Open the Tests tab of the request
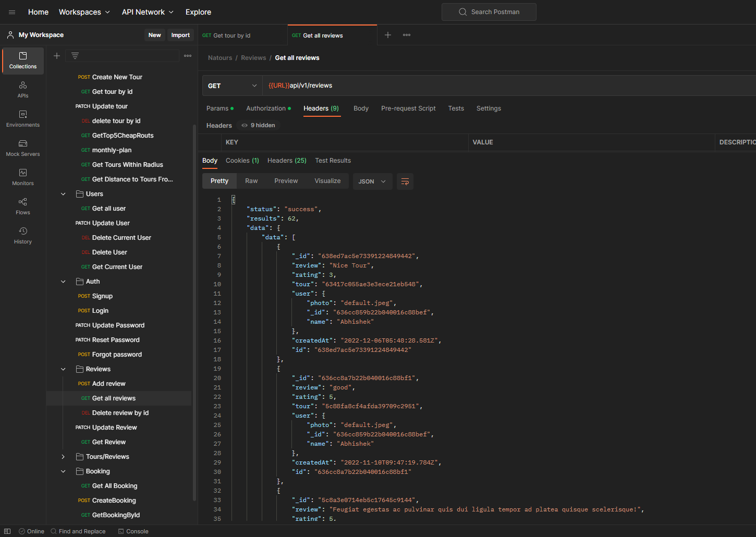The width and height of the screenshot is (756, 537). [456, 108]
